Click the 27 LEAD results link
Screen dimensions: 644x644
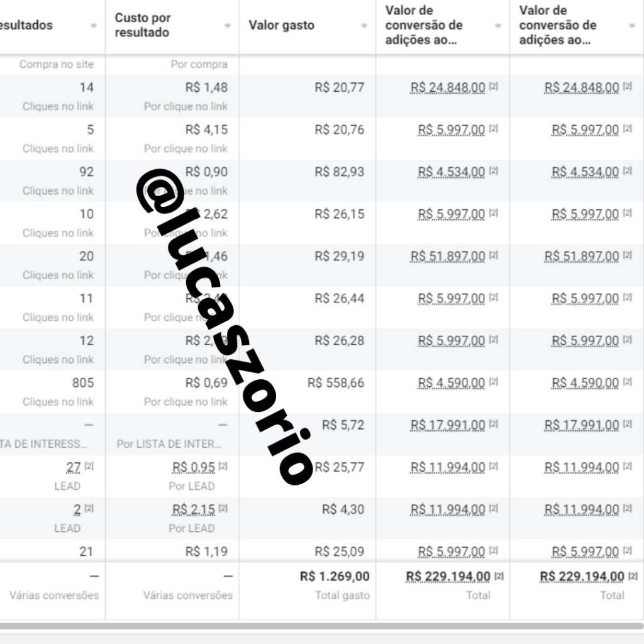tap(74, 467)
